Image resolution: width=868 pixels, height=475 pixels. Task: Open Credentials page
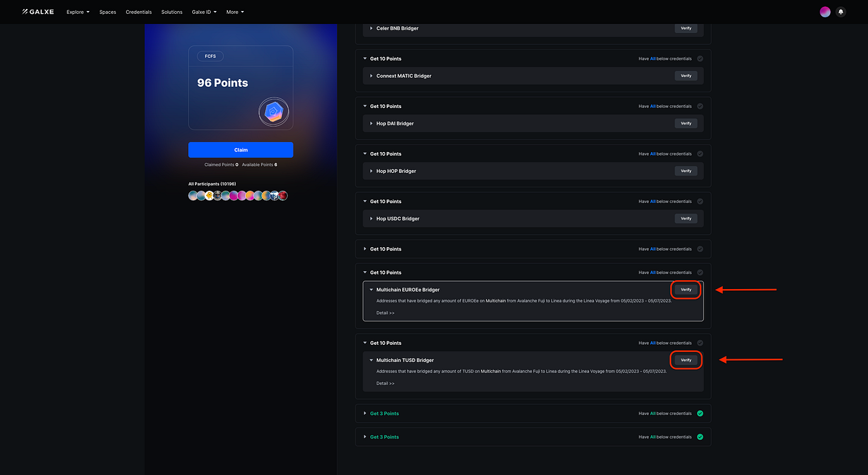pyautogui.click(x=138, y=12)
